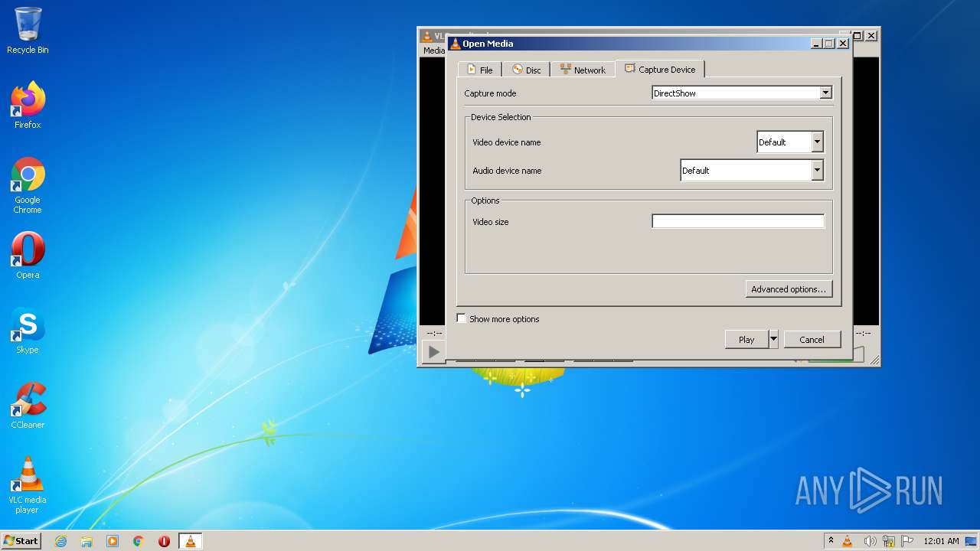Viewport: 980px width, 551px height.
Task: Click the network status tray icon
Action: (889, 541)
